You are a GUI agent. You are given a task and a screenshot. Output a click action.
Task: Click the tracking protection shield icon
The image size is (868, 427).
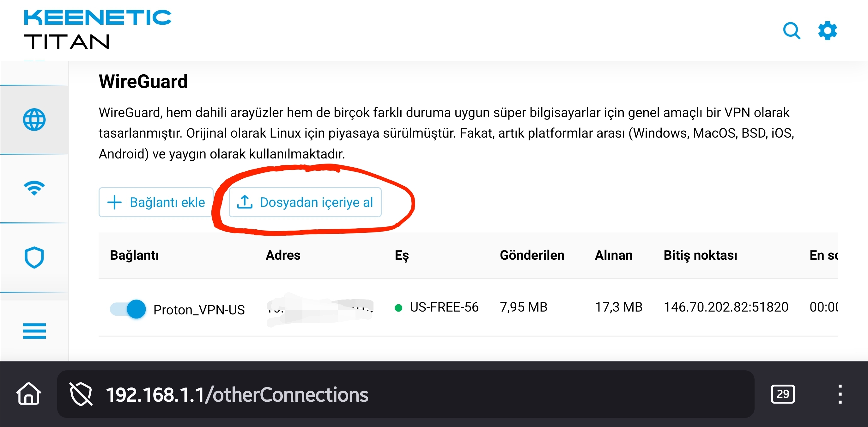(81, 394)
